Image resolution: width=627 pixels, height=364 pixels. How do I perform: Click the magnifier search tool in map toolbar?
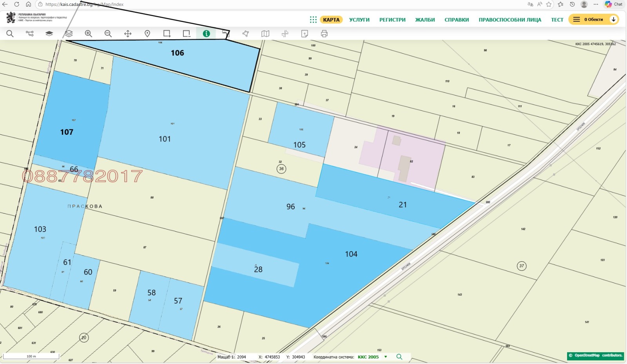coord(10,34)
